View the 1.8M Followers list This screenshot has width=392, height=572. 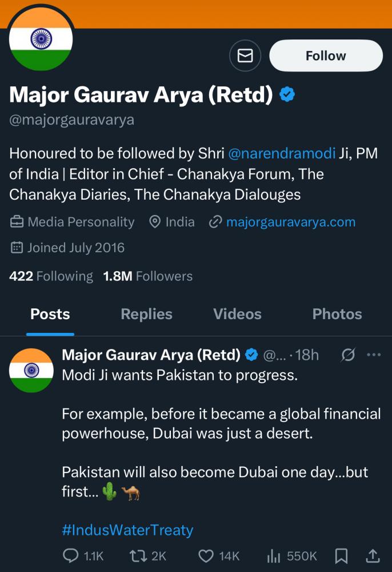[147, 276]
